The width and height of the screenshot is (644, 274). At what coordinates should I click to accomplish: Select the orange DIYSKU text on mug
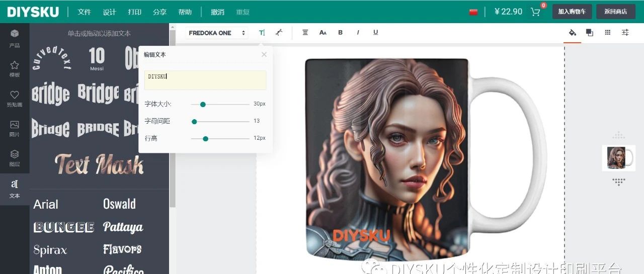coord(361,235)
